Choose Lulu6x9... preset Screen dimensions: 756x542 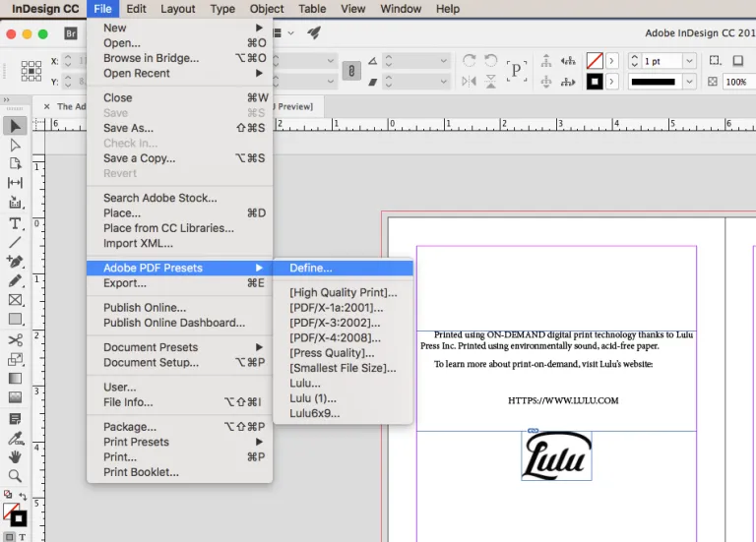[x=343, y=413]
